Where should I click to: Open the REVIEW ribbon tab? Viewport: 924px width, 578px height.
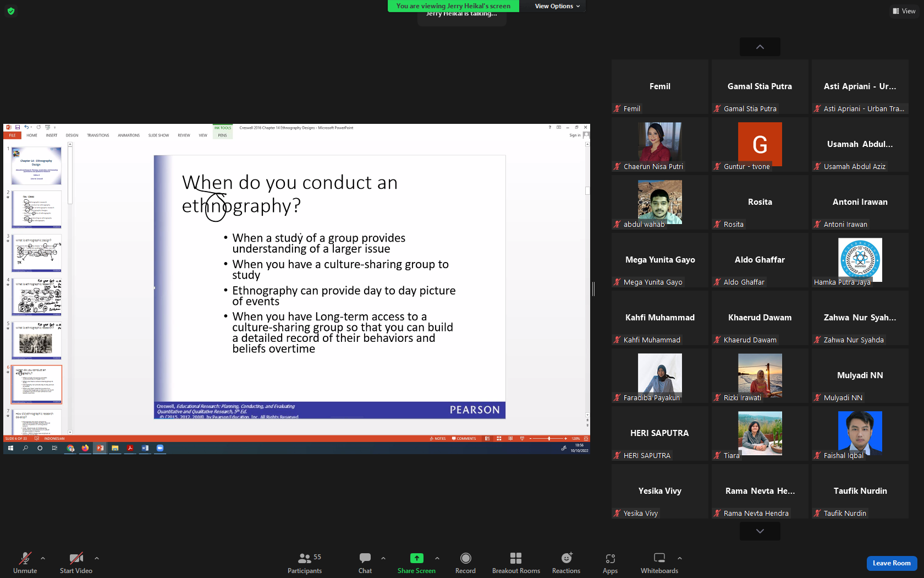(x=184, y=135)
